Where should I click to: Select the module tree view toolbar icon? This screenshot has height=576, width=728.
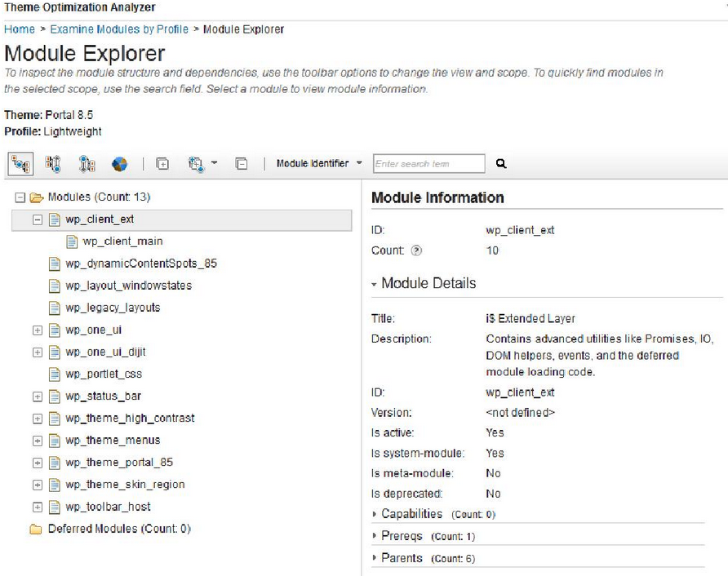tap(21, 164)
